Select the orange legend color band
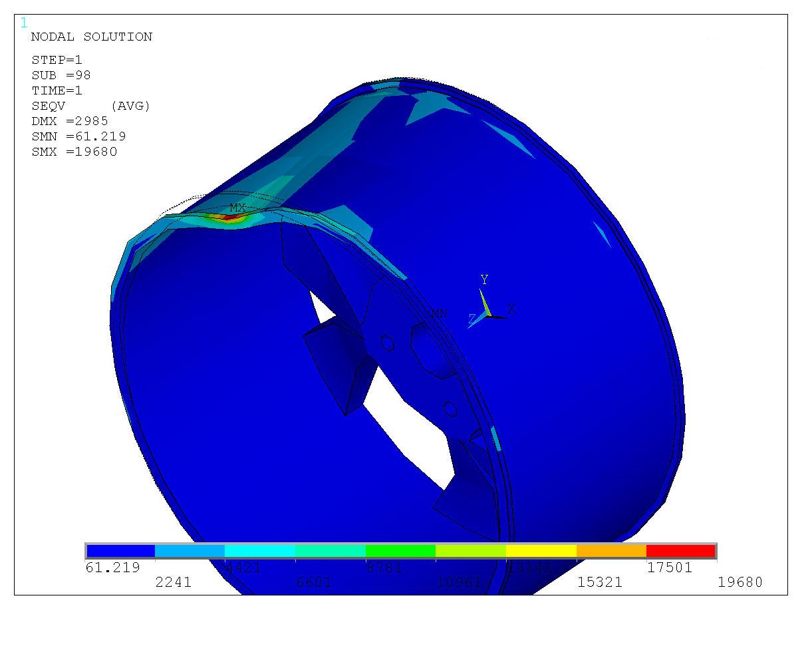This screenshot has height=662, width=812. 610,551
